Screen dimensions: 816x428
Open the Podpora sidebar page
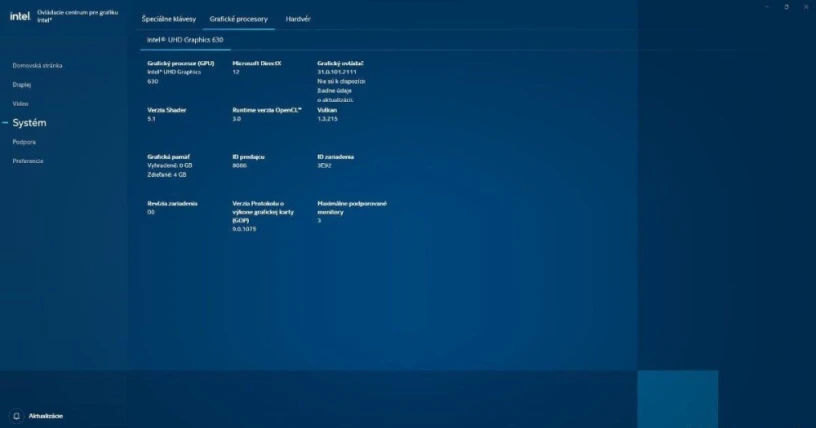tap(24, 142)
